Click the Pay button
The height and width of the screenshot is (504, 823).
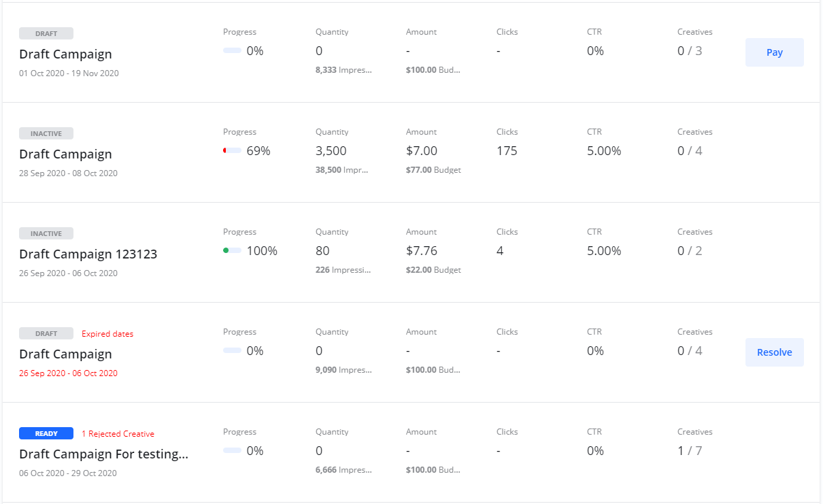point(774,52)
